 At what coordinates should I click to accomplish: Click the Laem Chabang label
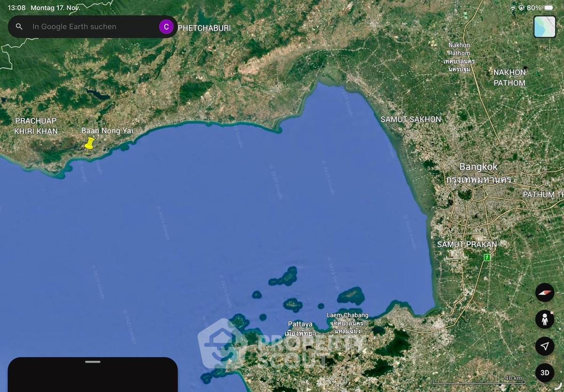point(347,315)
